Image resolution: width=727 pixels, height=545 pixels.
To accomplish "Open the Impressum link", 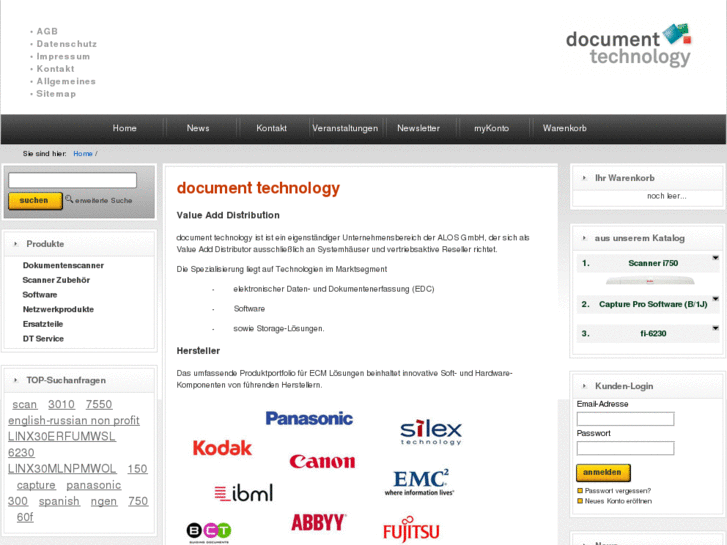I will [x=64, y=56].
